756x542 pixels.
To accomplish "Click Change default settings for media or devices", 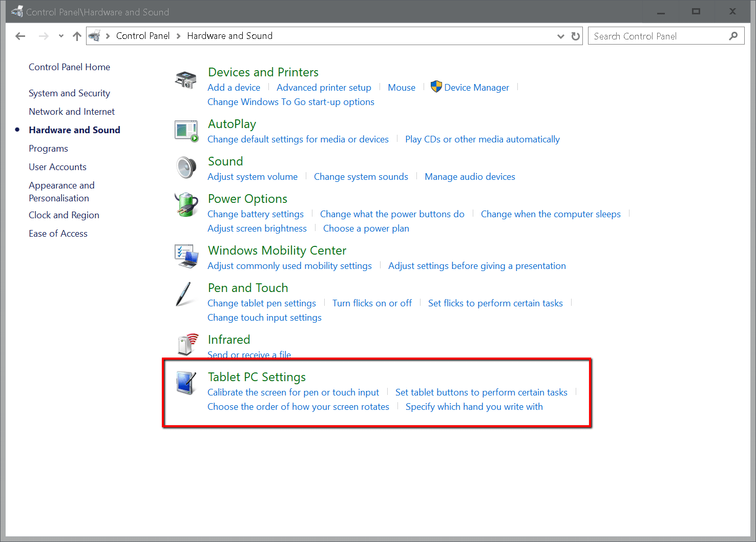I will [298, 139].
